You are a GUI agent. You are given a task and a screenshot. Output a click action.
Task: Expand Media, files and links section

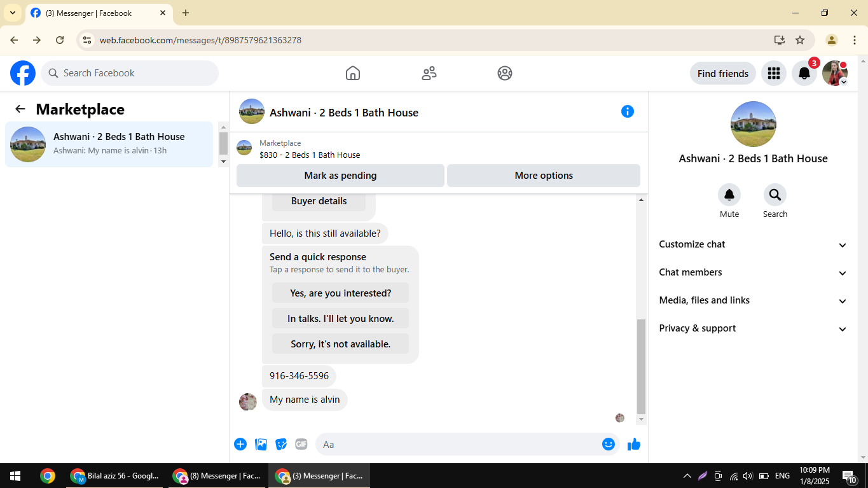pos(753,300)
